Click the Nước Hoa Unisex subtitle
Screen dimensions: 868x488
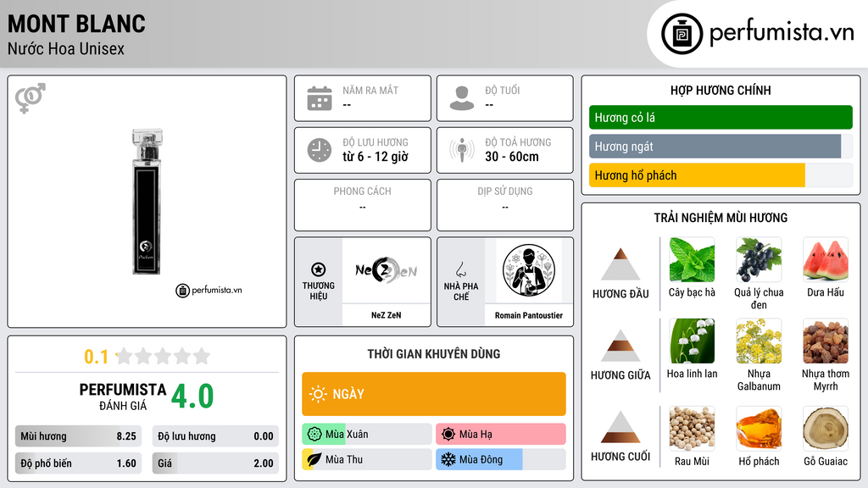[66, 48]
